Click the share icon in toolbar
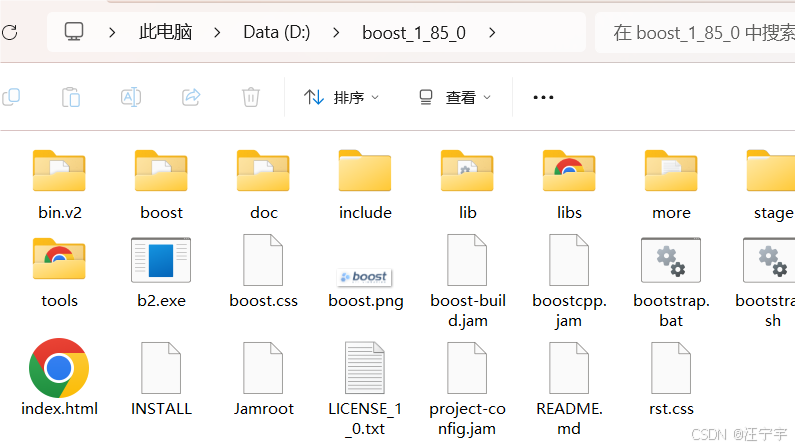Screen dimensions: 795x448 (x=191, y=97)
